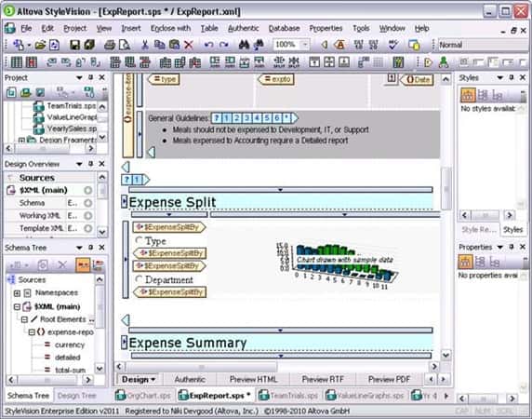Select the Department radio button

tap(139, 279)
